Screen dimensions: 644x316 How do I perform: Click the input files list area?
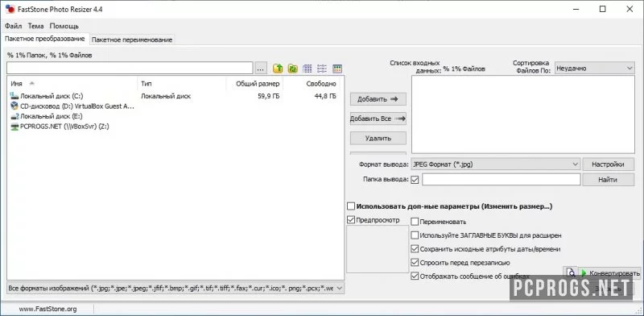point(522,114)
